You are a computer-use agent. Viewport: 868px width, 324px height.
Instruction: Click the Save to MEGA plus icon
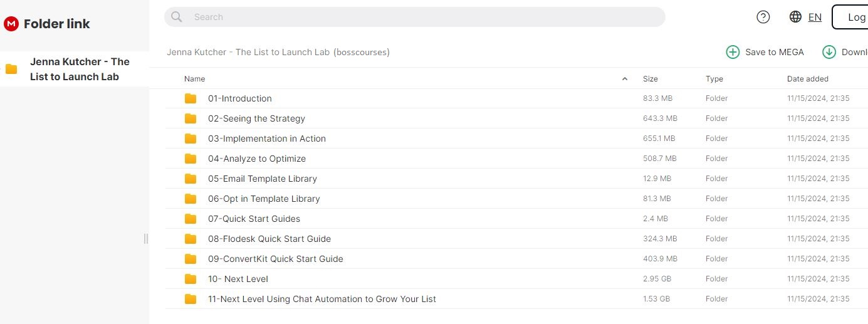733,52
